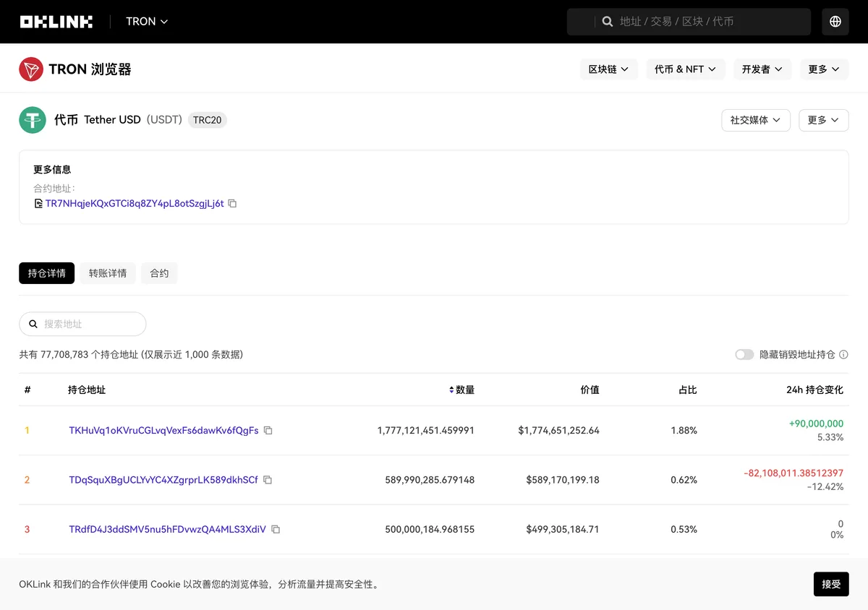Open holder address TKHuVq1oKVruCGLvqVexFs6dawKv6fQgFs
Image resolution: width=868 pixels, height=610 pixels.
[x=163, y=431]
